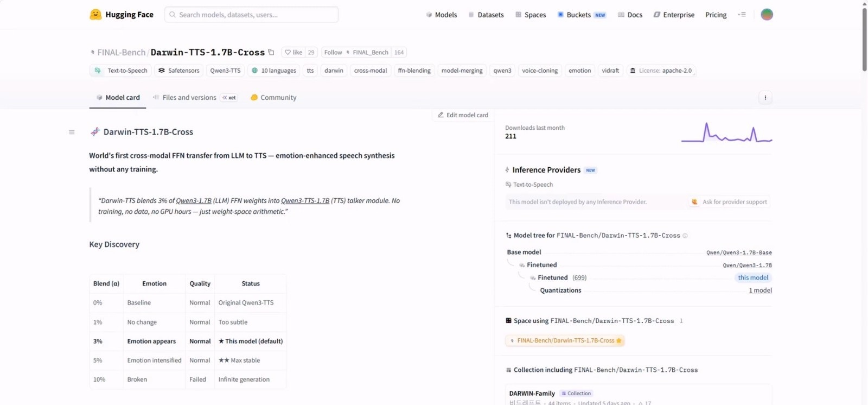This screenshot has height=405, width=868.
Task: Click the follower count 164
Action: 399,52
